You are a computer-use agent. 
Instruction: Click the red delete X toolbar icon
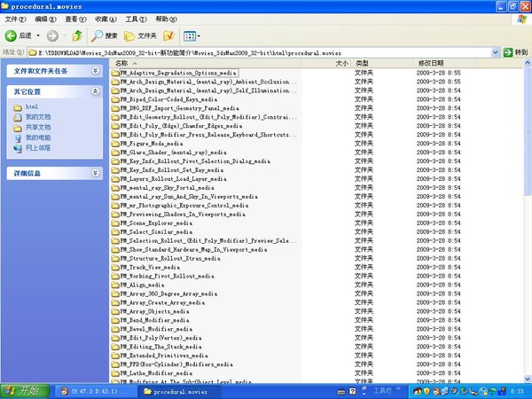point(168,35)
